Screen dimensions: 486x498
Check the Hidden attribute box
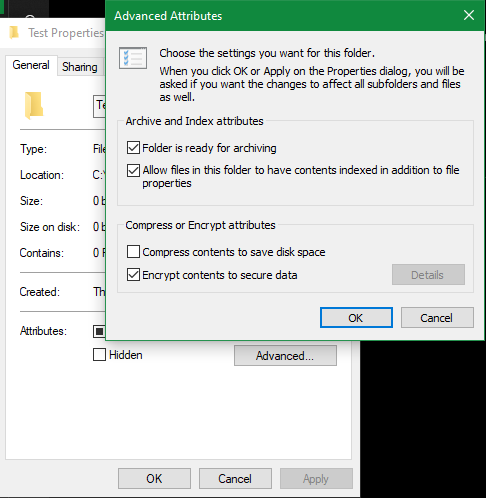(99, 355)
